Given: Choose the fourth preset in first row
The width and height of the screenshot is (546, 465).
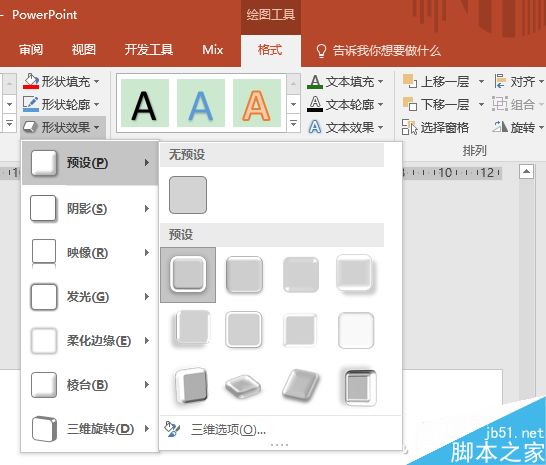Looking at the screenshot, I should tap(356, 274).
